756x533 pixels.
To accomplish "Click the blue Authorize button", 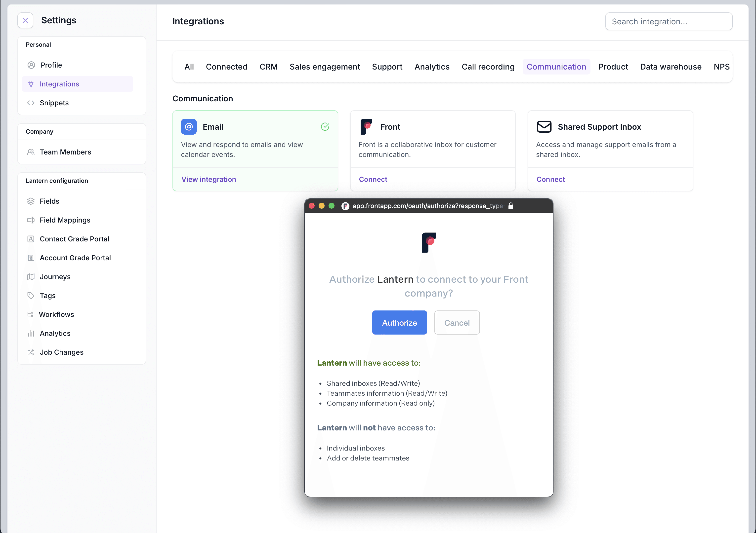I will (399, 322).
